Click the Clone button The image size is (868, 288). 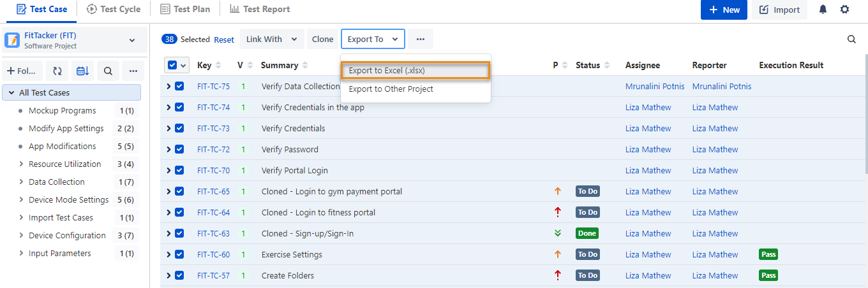click(x=322, y=39)
